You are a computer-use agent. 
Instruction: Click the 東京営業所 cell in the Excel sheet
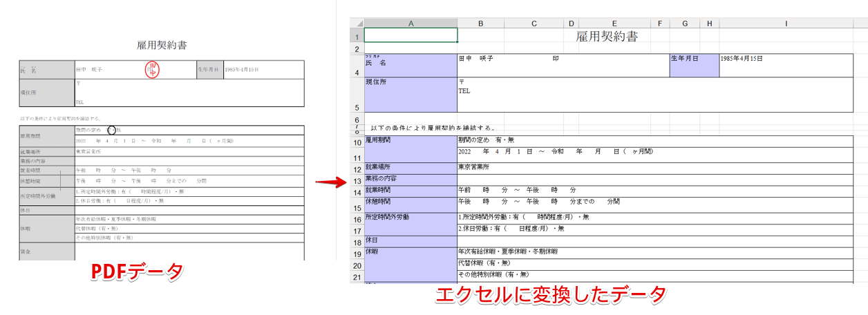[x=654, y=169]
